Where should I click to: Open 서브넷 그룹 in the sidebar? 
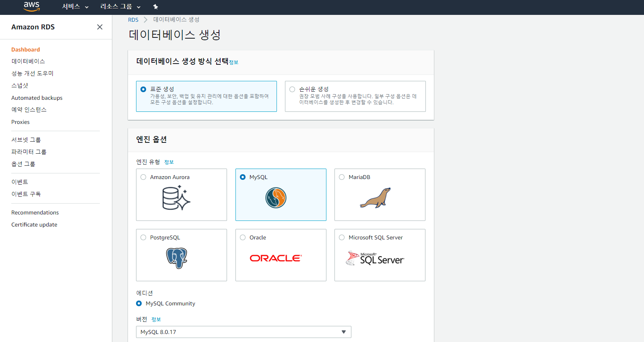tap(26, 140)
